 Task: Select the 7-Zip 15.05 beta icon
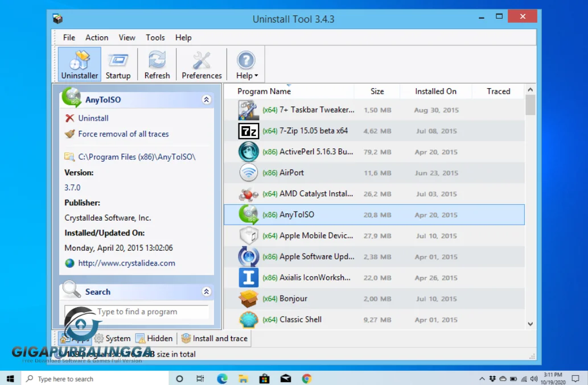248,131
